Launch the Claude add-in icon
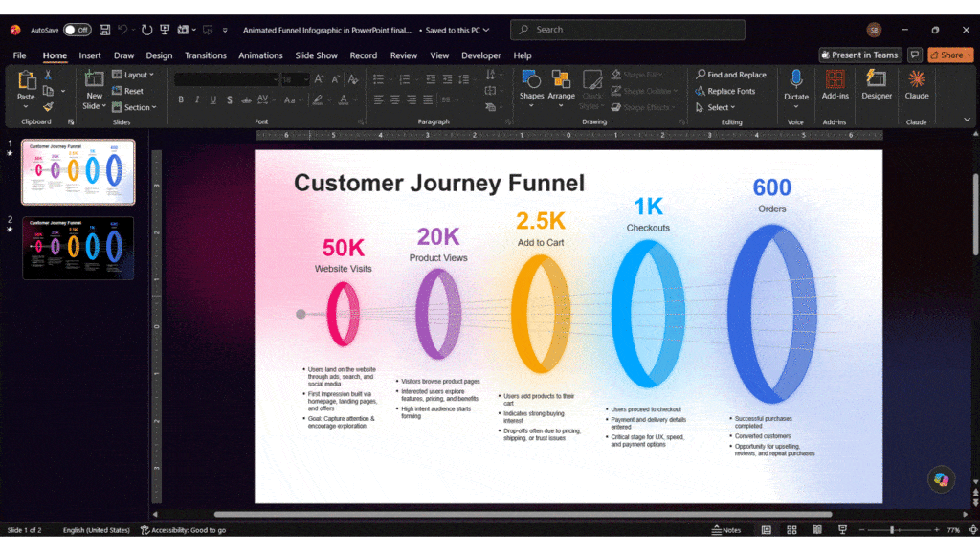Viewport: 980px width, 551px height. pos(917,79)
